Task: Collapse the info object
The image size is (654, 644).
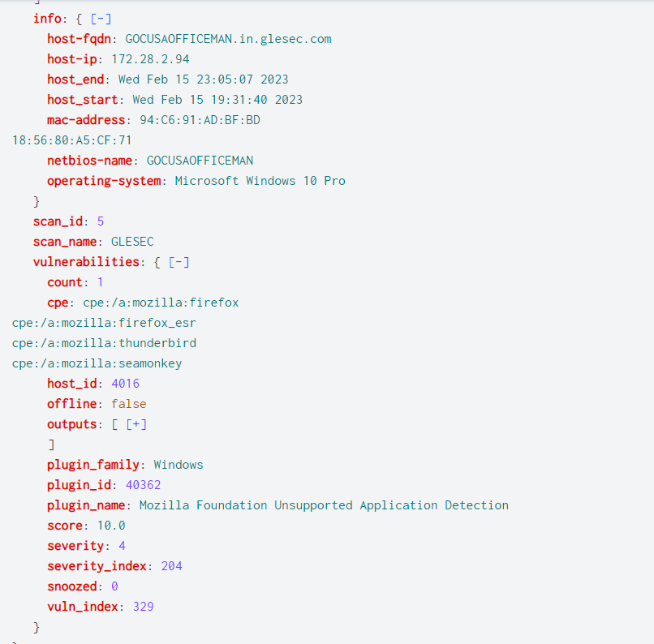Action: point(101,19)
